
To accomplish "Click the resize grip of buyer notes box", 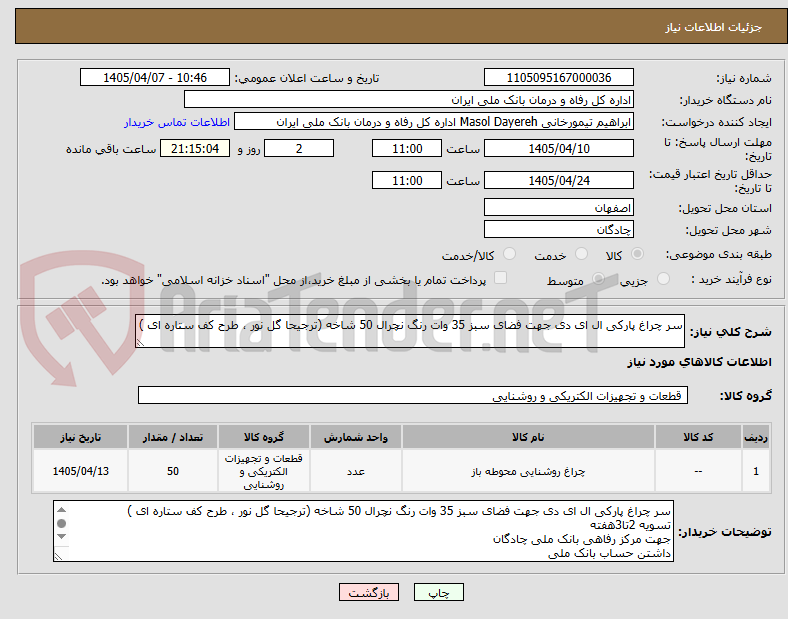I will point(58,557).
